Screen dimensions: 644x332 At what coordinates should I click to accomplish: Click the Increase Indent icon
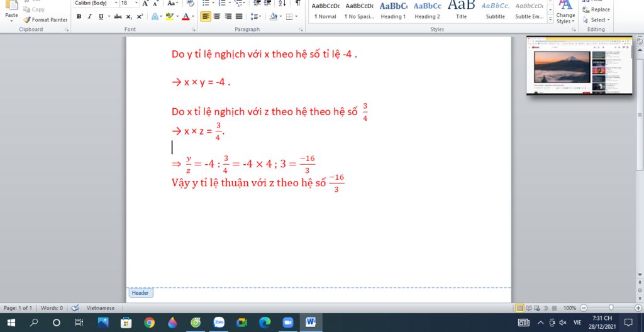pyautogui.click(x=267, y=3)
